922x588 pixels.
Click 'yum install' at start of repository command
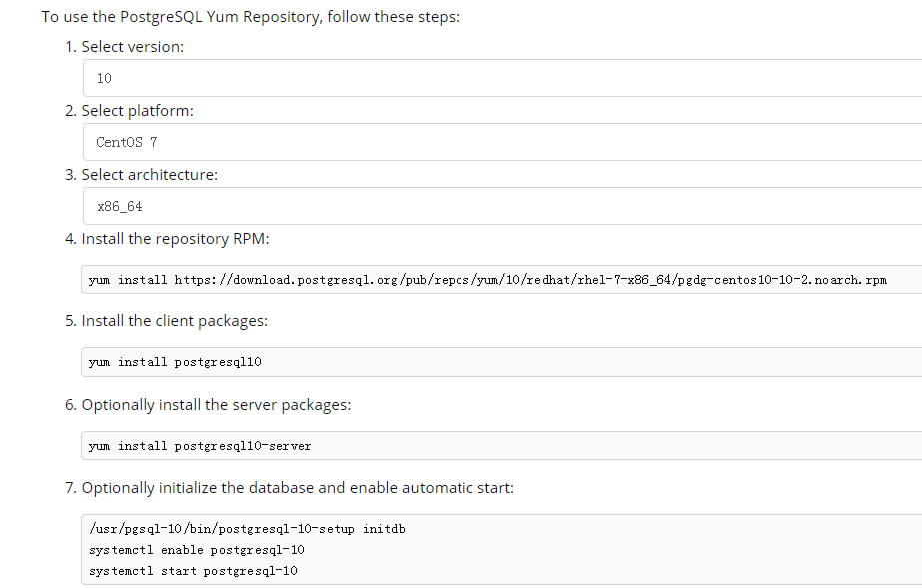tap(128, 280)
